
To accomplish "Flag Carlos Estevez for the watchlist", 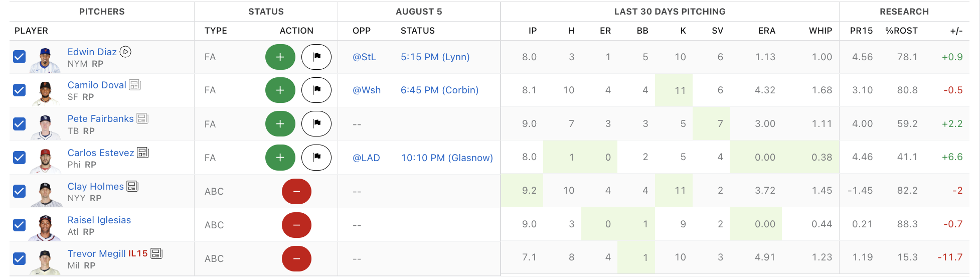I will coord(316,158).
